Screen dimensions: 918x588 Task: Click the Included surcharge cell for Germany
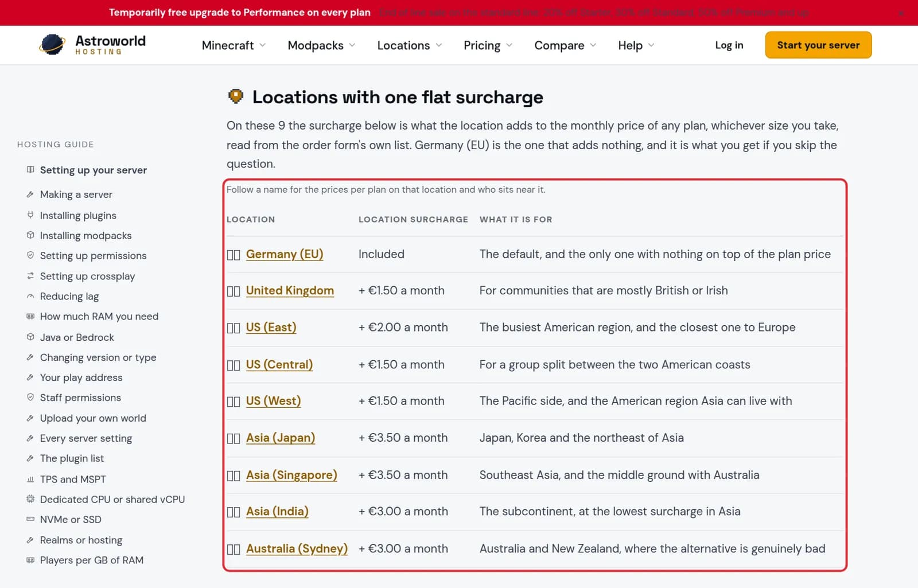[382, 254]
